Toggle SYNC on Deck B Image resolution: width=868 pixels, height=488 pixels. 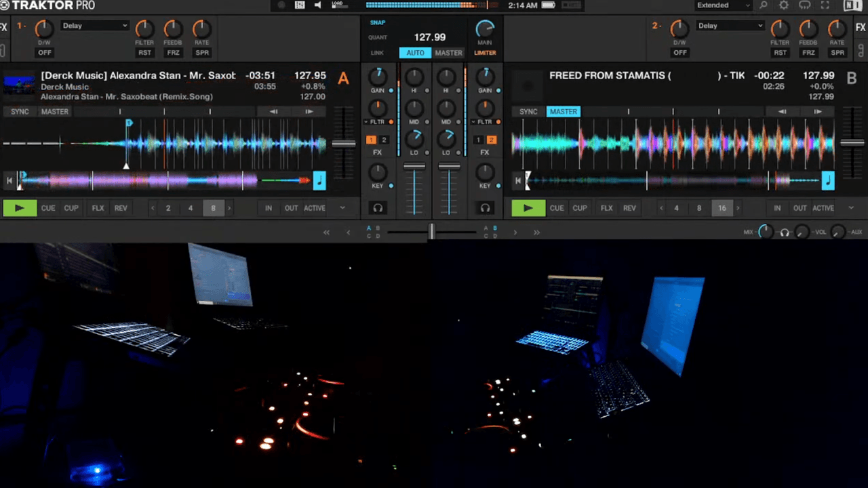(x=528, y=111)
